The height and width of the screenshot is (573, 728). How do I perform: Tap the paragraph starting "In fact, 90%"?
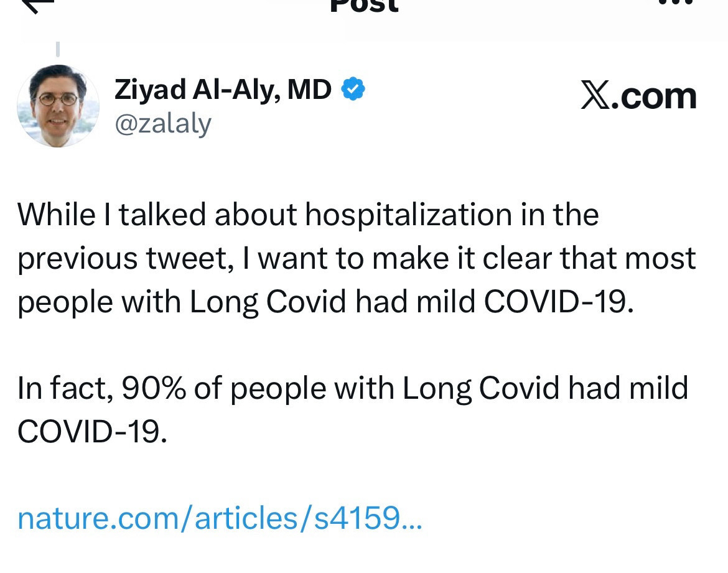click(352, 409)
